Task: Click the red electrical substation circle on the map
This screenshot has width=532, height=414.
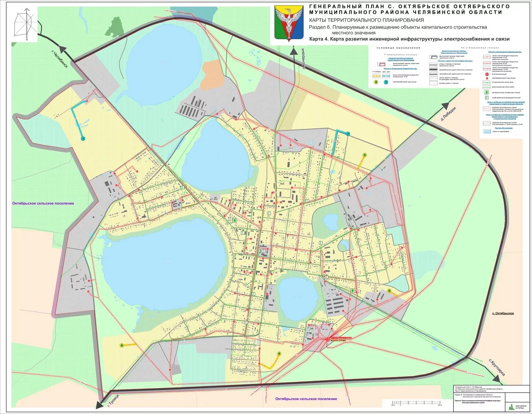Action: click(x=328, y=339)
